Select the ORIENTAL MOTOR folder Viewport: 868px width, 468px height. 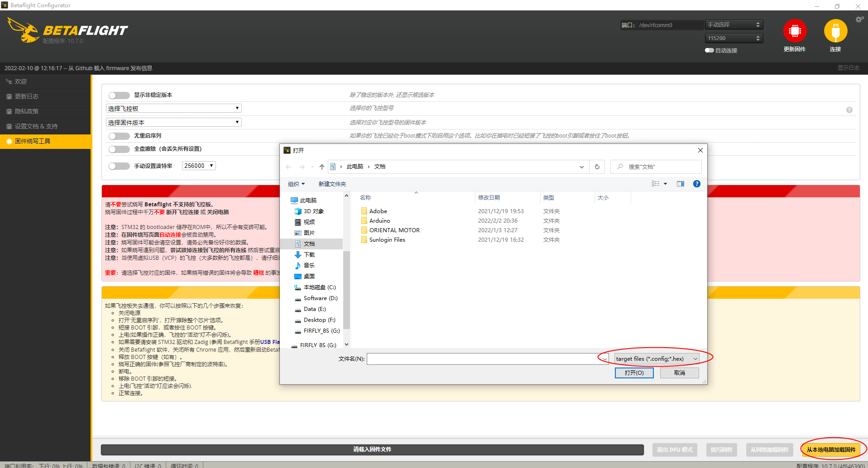394,230
